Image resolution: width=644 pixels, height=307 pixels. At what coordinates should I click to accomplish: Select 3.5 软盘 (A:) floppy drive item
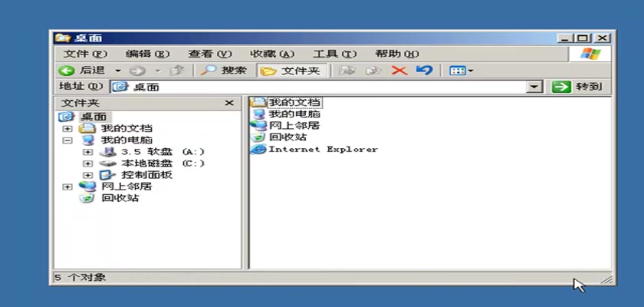point(163,152)
